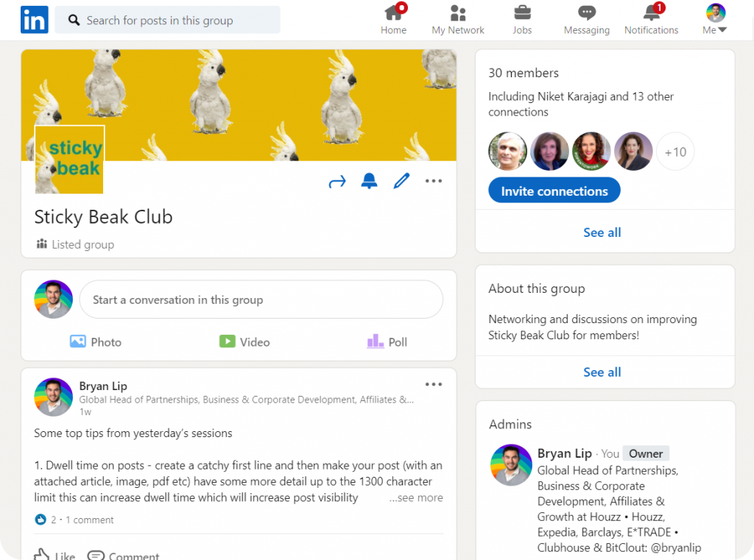This screenshot has height=560, width=754.
Task: Click the sticky beak group logo
Action: tap(70, 160)
